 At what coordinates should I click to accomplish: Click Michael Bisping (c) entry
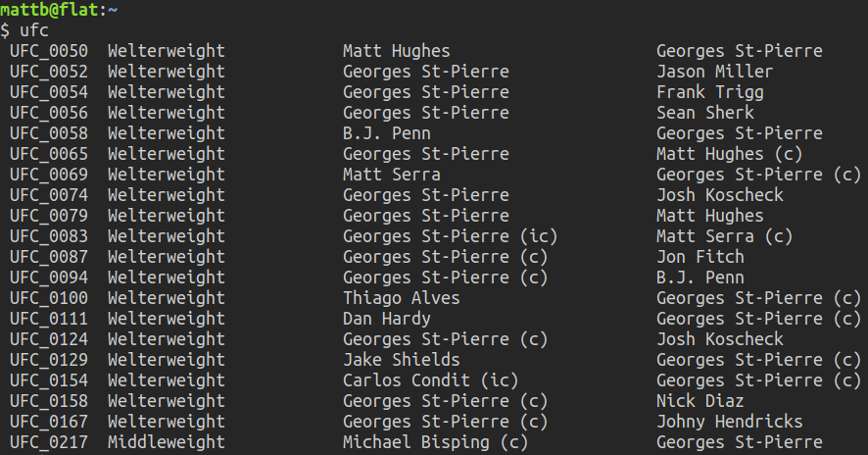tap(435, 442)
